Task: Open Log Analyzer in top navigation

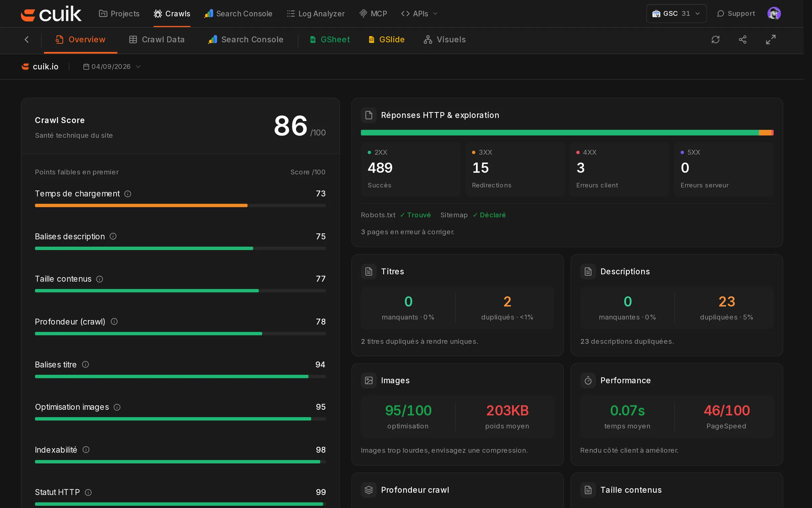Action: pos(316,14)
